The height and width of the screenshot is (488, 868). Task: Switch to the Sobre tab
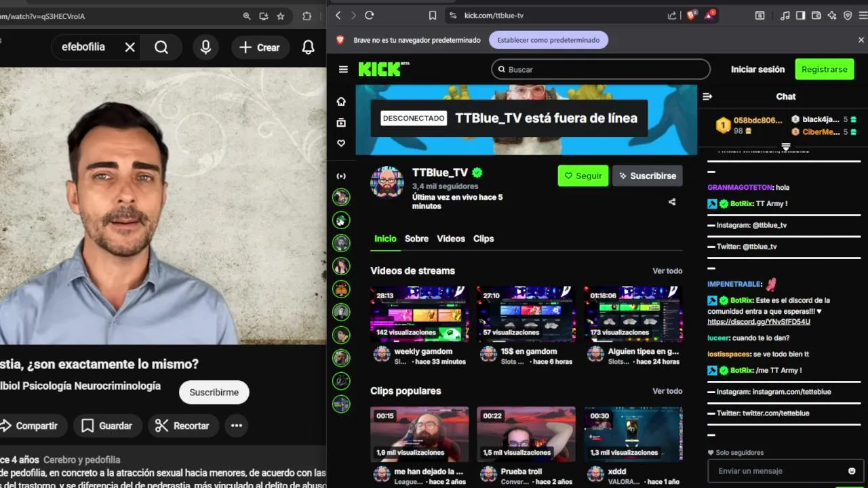tap(416, 239)
